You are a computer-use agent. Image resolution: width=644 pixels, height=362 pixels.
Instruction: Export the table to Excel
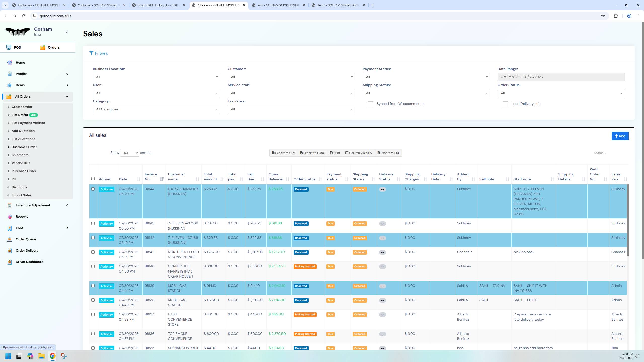[x=312, y=153]
